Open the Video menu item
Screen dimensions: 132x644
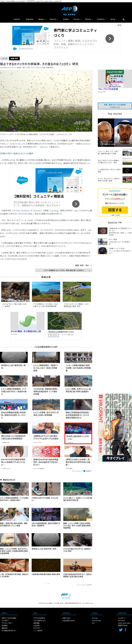click(66, 19)
